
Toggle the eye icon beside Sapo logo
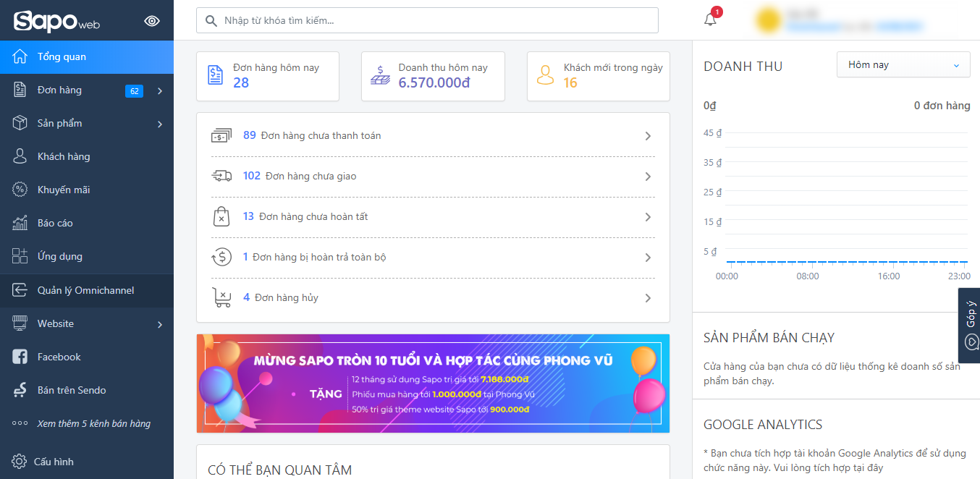tap(152, 21)
